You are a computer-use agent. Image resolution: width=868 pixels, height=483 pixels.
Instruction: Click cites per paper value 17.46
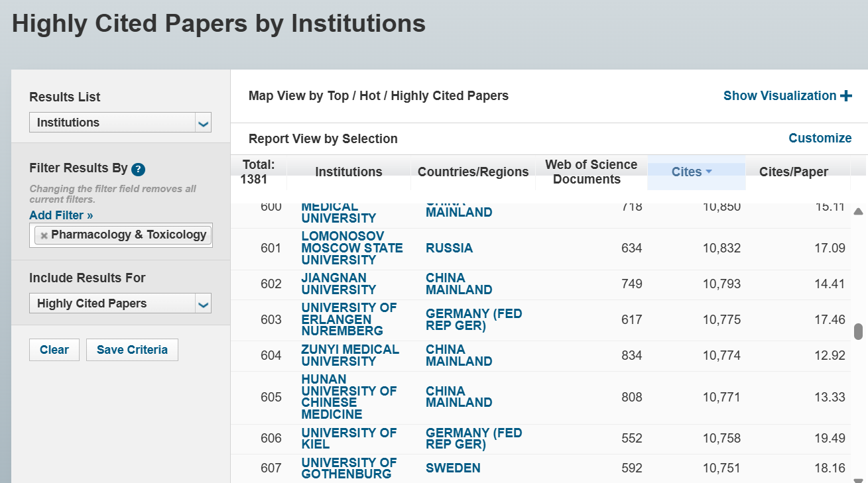tap(830, 319)
